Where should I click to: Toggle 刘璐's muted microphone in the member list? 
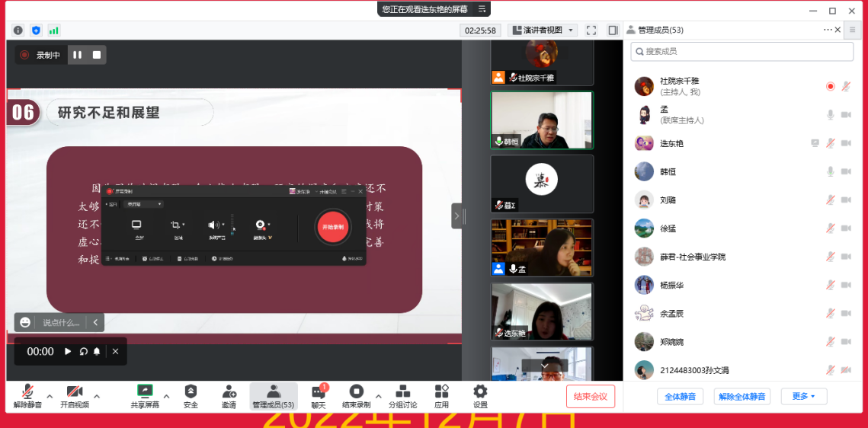[830, 200]
